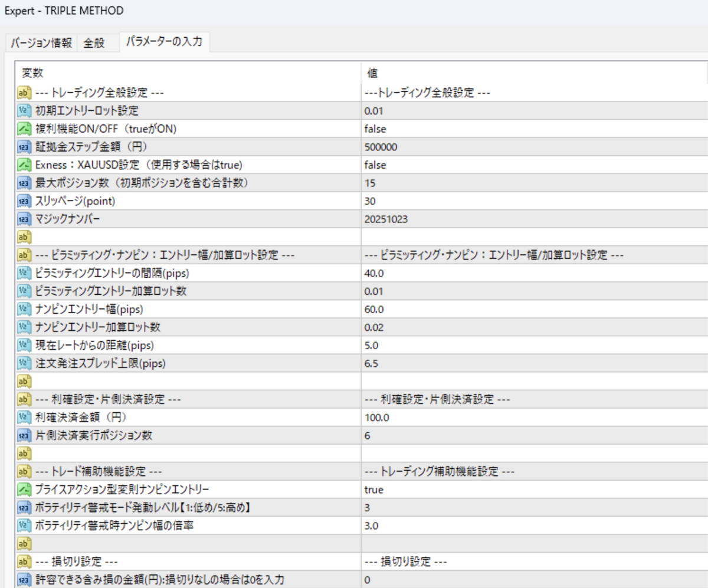Click the ½ icon beside 利確決済金額（円）

click(x=24, y=418)
